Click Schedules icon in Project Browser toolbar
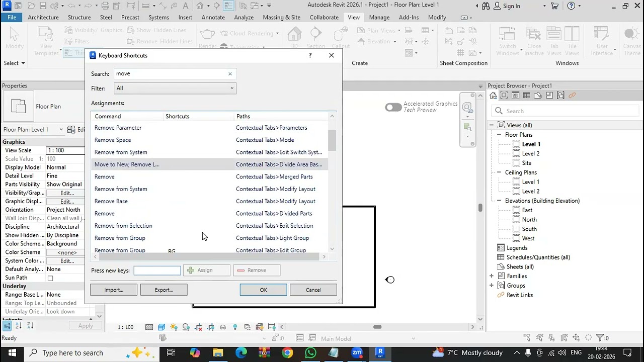Image resolution: width=644 pixels, height=362 pixels. [x=527, y=96]
